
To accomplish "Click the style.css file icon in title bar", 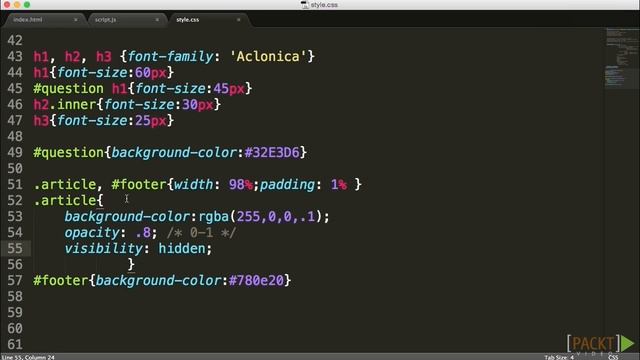I will point(304,5).
